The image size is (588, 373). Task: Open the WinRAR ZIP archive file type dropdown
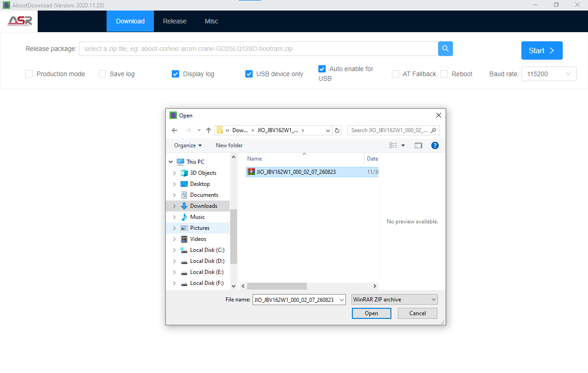(x=394, y=300)
